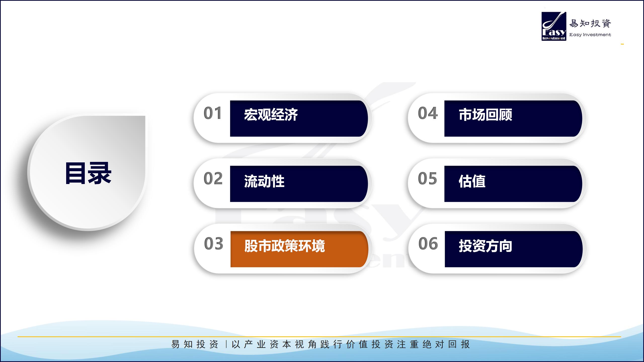Click the Easy Investment text beside logo
The height and width of the screenshot is (362, 644).
590,35
